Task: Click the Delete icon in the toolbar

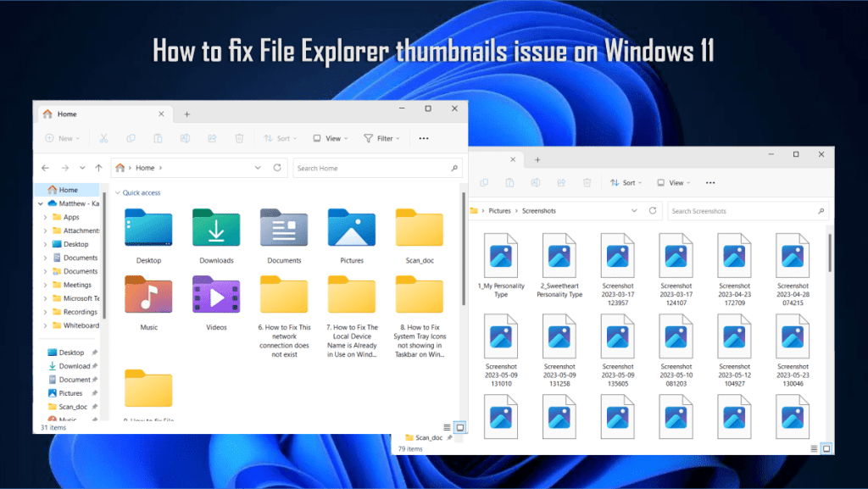Action: 240,138
